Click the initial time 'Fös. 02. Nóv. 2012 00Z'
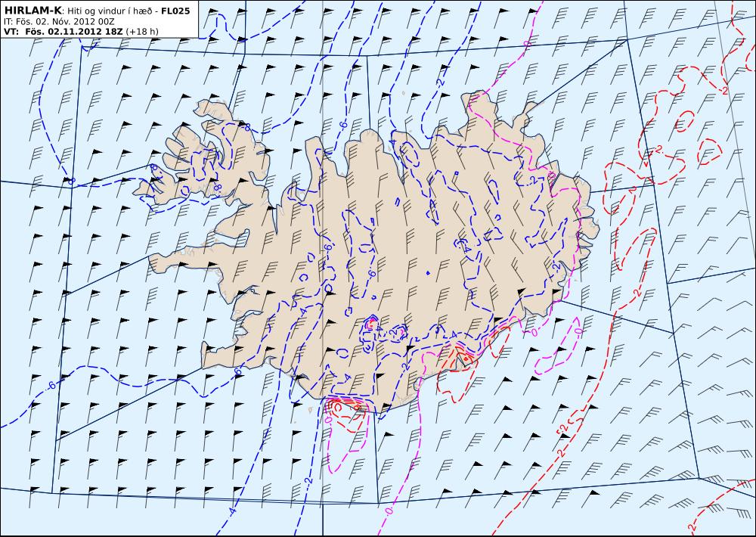 pos(64,22)
